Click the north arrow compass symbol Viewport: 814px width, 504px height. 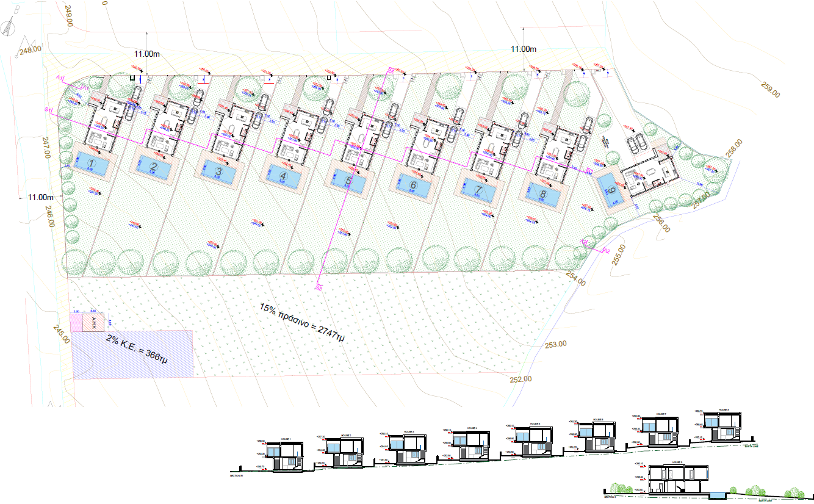click(x=8, y=27)
